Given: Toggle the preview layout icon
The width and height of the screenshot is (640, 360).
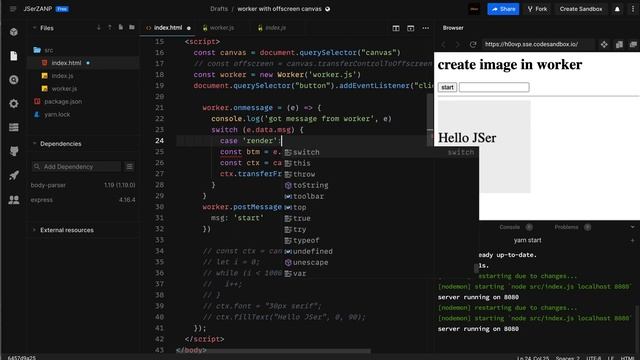Looking at the screenshot, I should pos(411,28).
